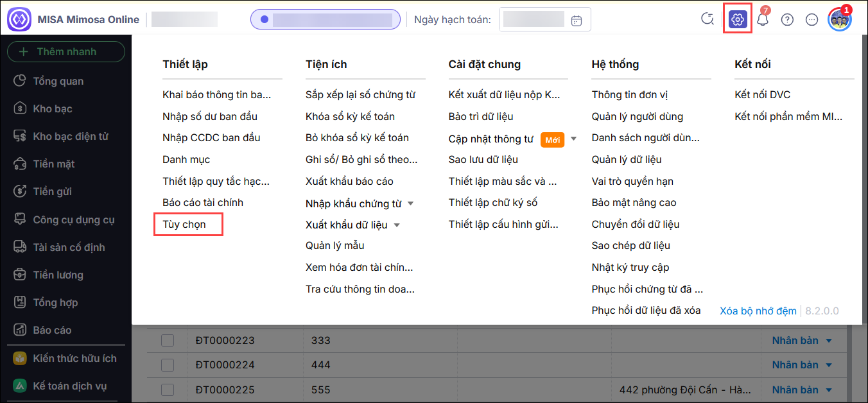Tick the checkbox for row ĐT0000223
Image resolution: width=868 pixels, height=403 pixels.
[x=168, y=340]
